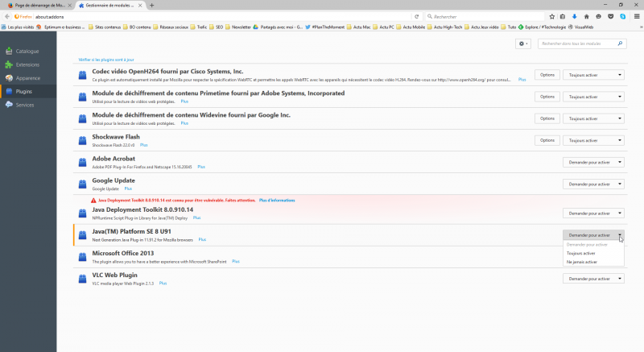Click the plugin icon for Adobe Acrobat
Screen dimensions: 644x352
tap(83, 162)
